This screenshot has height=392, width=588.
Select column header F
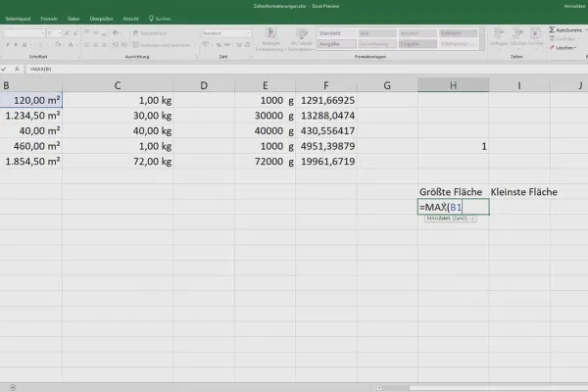(326, 85)
